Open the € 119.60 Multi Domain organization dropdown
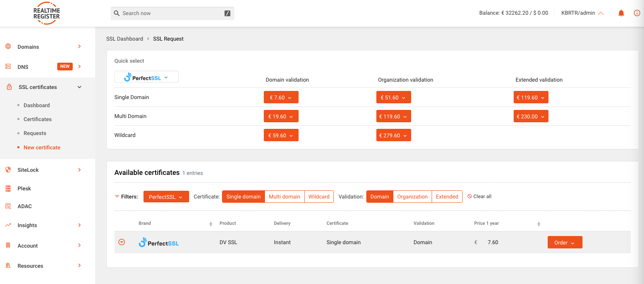The image size is (644, 284). [x=393, y=116]
